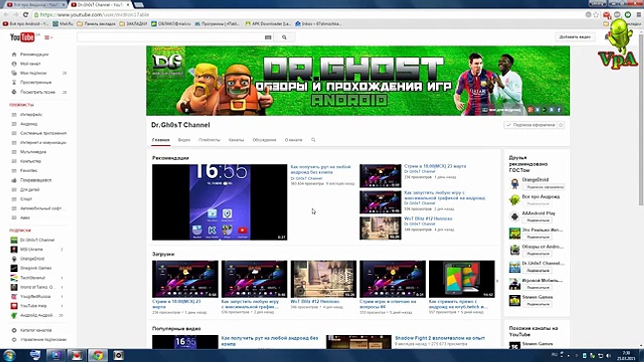The width and height of the screenshot is (644, 362).
Task: Go to Мой канал in sidebar
Action: click(x=30, y=64)
